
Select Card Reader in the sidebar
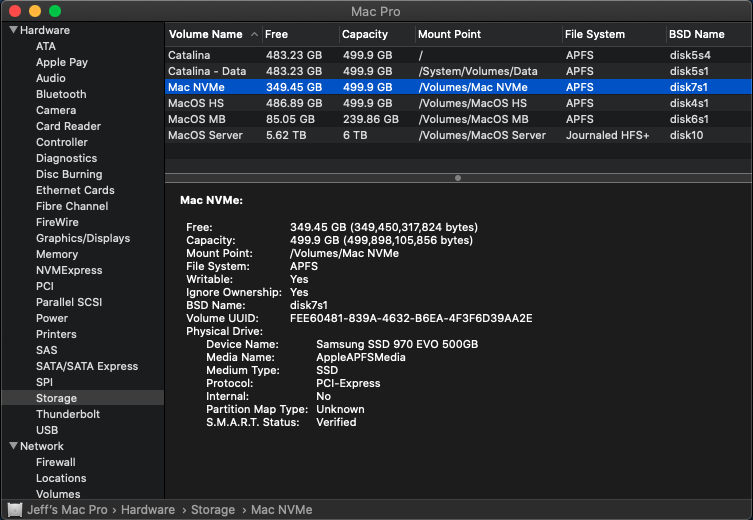point(68,126)
